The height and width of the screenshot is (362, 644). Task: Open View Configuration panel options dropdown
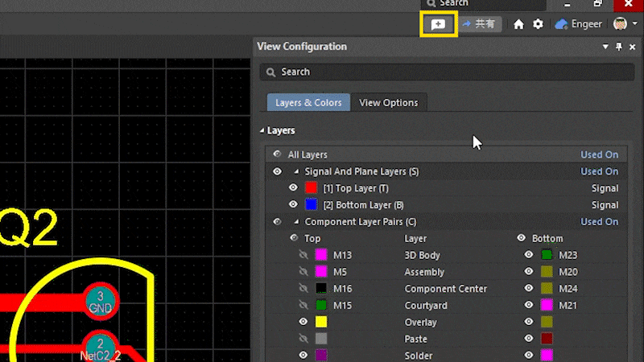tap(605, 47)
